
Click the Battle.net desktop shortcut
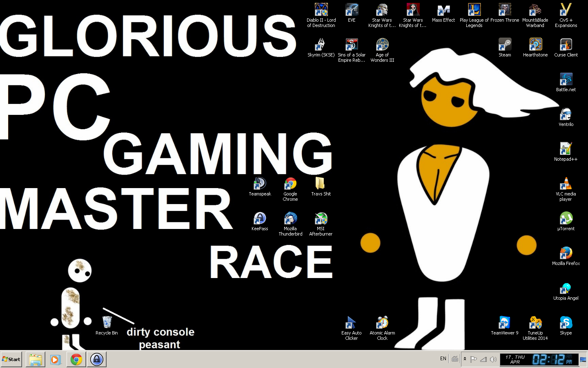tap(566, 82)
